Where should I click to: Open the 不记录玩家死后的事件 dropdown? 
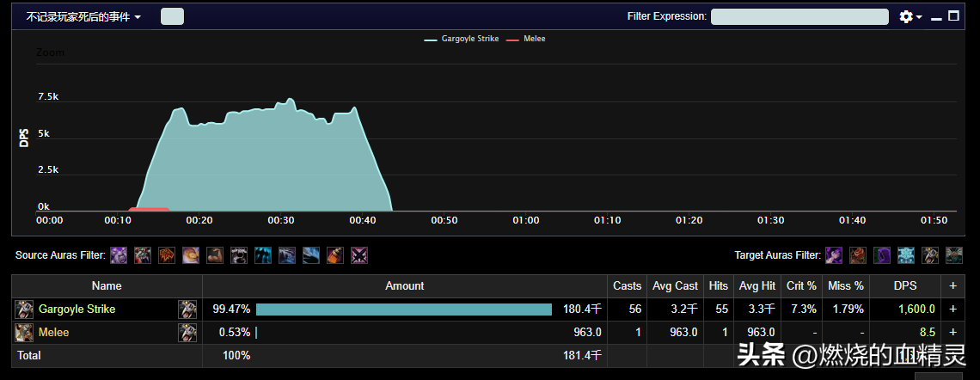click(x=83, y=16)
